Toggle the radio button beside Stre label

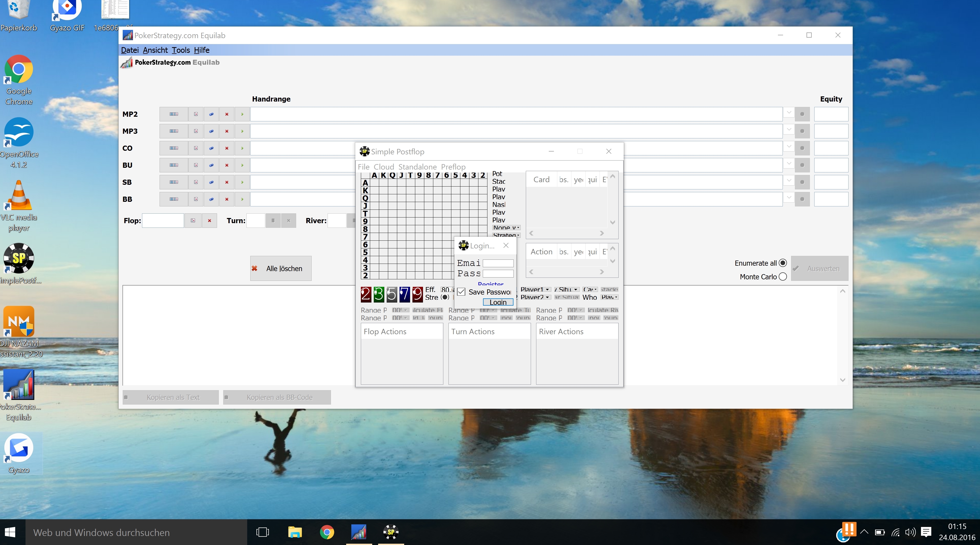[x=445, y=297]
